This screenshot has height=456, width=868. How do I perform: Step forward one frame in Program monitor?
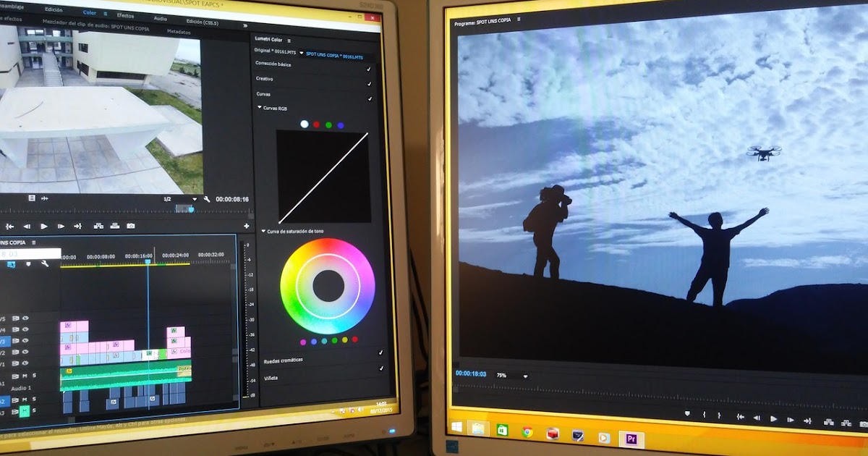790,420
